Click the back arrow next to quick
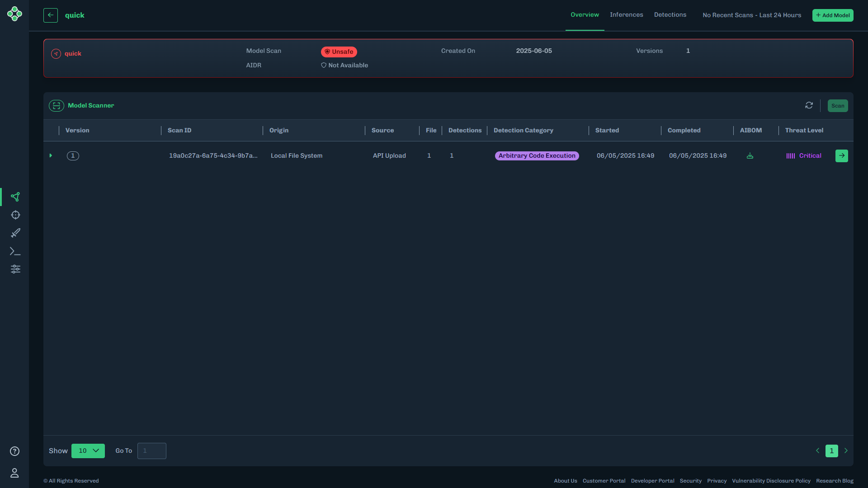 (x=51, y=15)
